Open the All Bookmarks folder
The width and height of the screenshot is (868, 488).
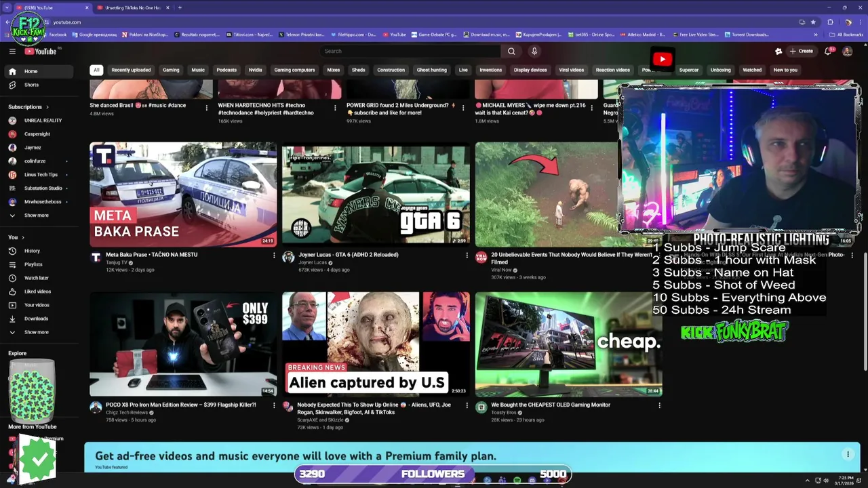click(x=846, y=35)
